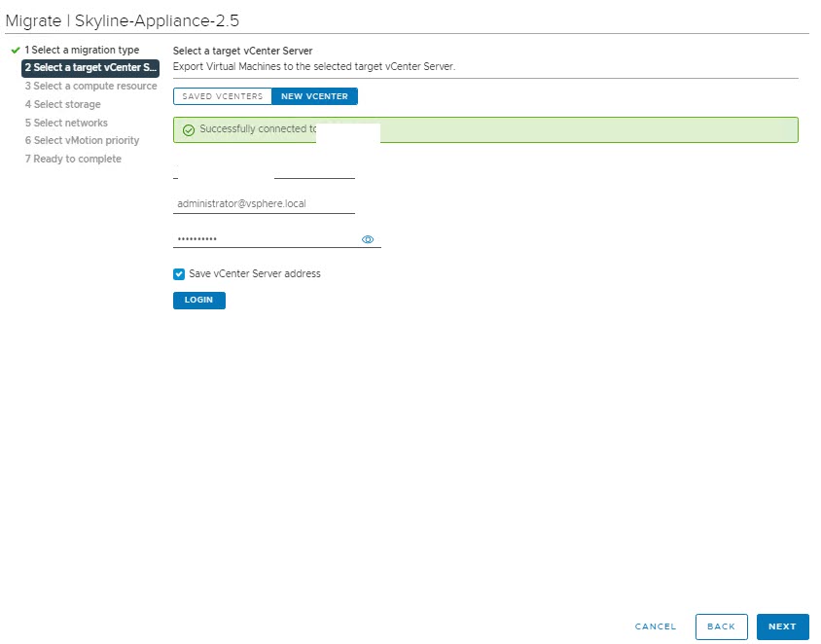Toggle Save vCenter Server address checkbox
This screenshot has width=821, height=644.
[x=179, y=274]
